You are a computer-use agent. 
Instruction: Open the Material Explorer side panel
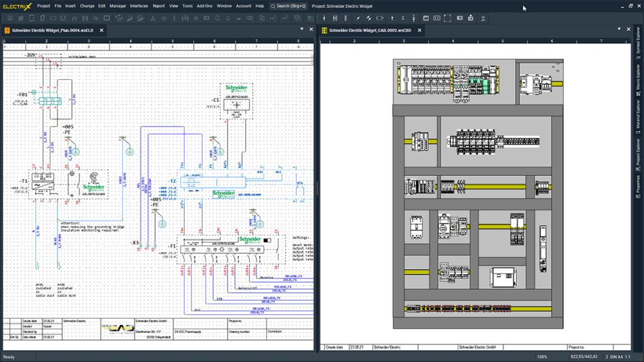coord(638,116)
